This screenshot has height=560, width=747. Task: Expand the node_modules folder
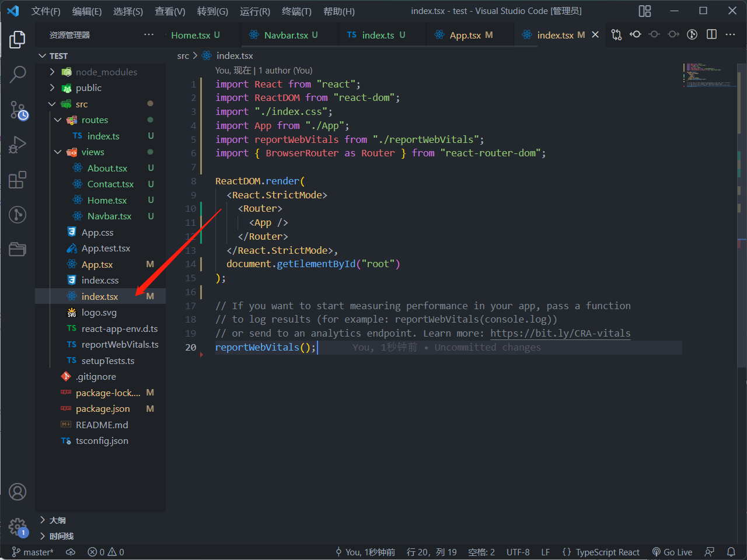100,72
